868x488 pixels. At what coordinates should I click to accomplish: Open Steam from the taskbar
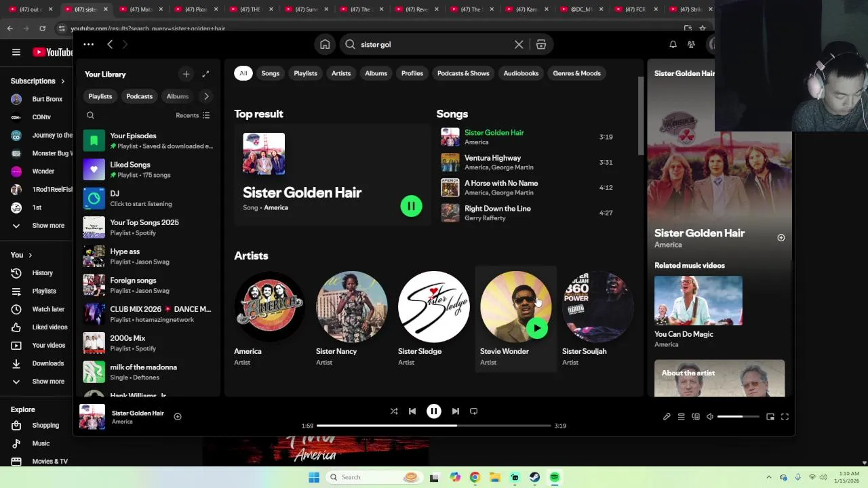tap(535, 477)
